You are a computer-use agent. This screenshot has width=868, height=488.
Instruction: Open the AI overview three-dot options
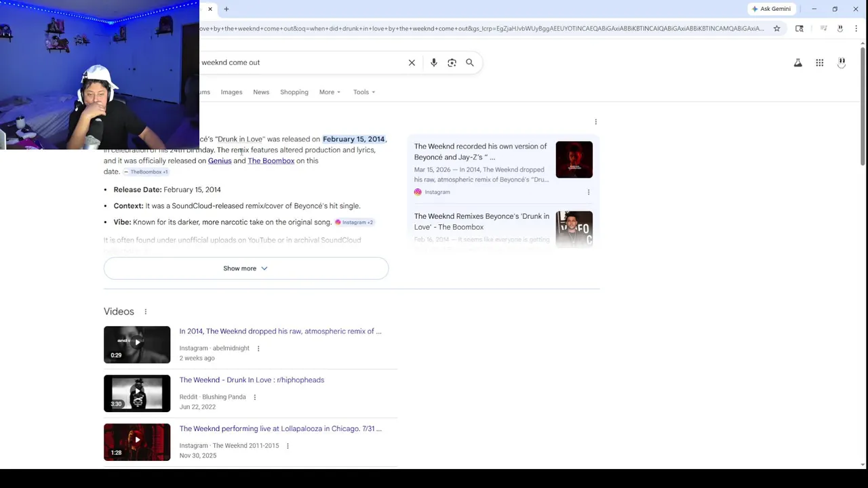pos(596,122)
